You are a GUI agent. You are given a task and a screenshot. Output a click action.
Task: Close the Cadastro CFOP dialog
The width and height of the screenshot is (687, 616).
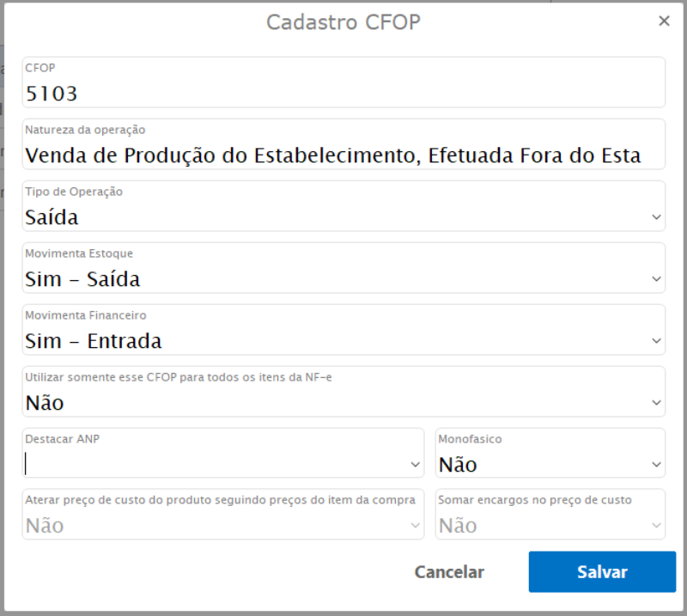pos(664,21)
